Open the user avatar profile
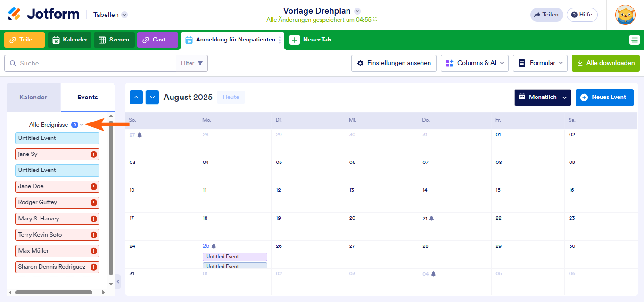 click(x=625, y=15)
